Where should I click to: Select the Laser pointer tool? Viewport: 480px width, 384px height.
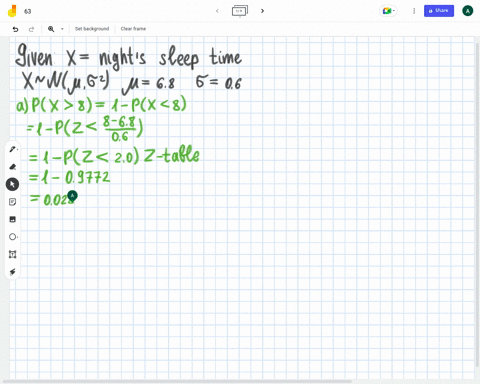[13, 272]
